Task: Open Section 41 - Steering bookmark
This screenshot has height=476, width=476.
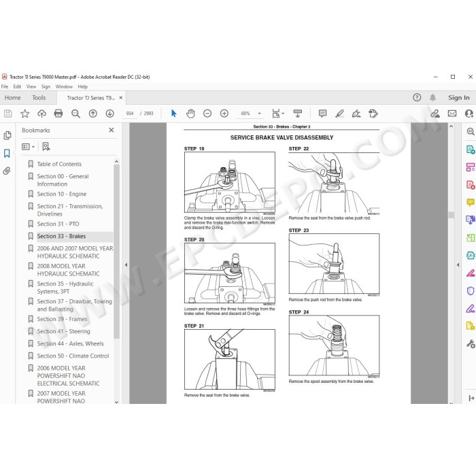Action: (63, 332)
